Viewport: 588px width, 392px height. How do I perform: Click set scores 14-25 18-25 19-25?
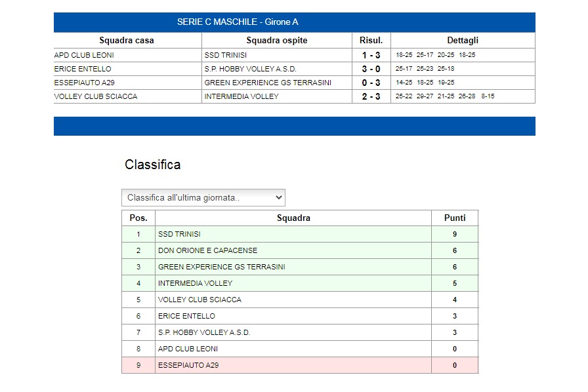425,83
